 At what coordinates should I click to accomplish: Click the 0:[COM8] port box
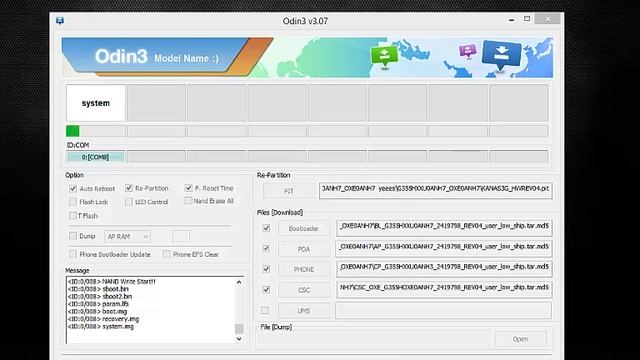tap(96, 157)
